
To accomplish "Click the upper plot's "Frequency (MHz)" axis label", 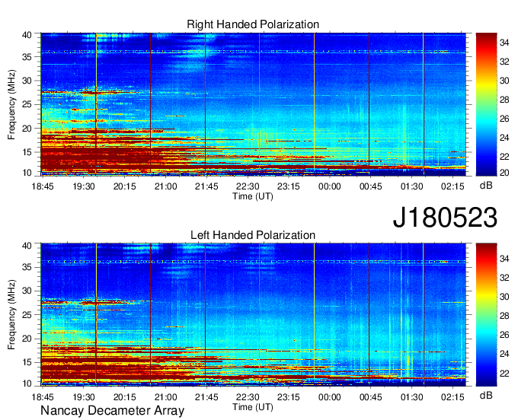I will pyautogui.click(x=11, y=104).
